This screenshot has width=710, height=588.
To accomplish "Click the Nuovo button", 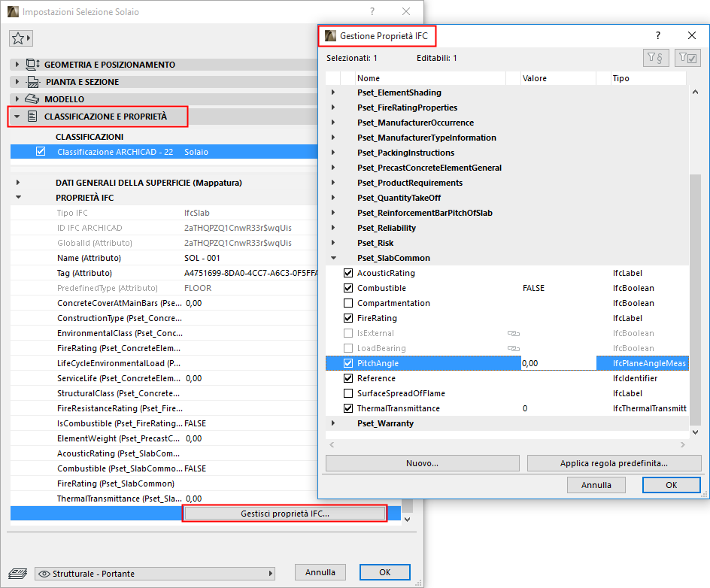I will pos(423,463).
